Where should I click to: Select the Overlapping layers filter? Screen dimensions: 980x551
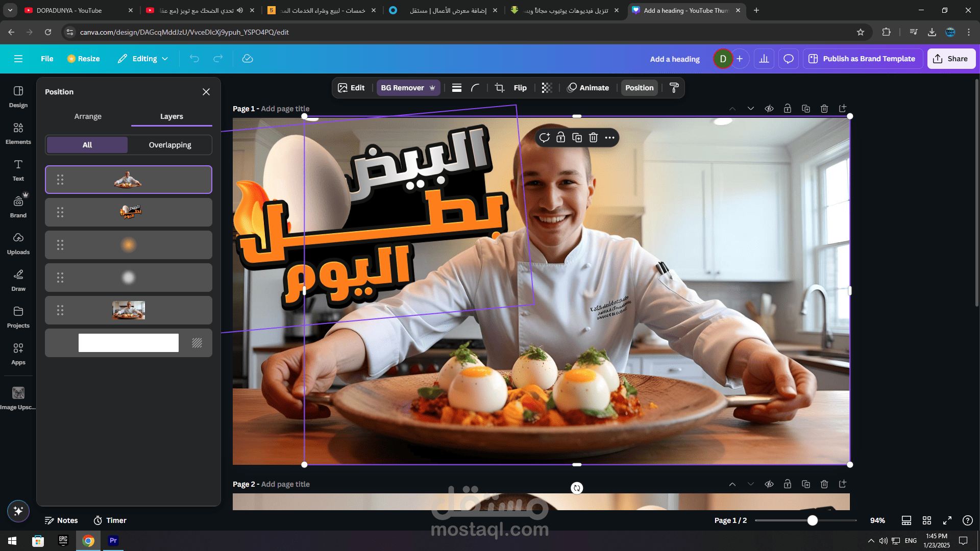click(x=170, y=145)
